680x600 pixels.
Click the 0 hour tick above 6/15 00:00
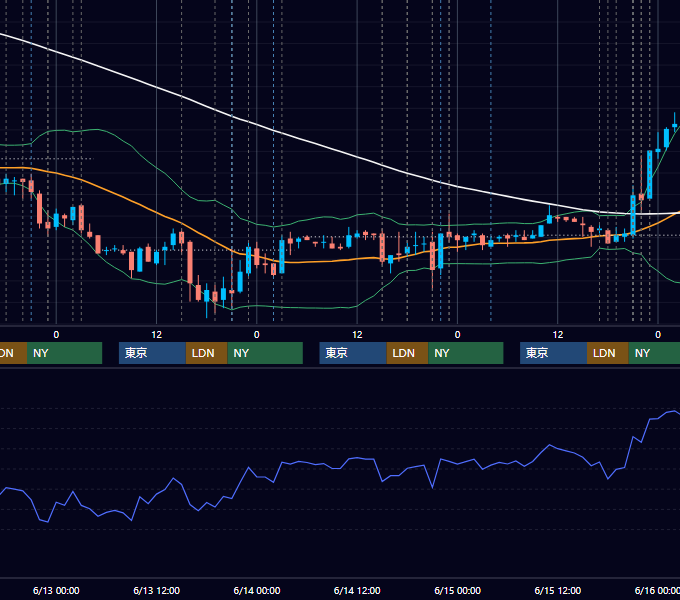coord(458,335)
